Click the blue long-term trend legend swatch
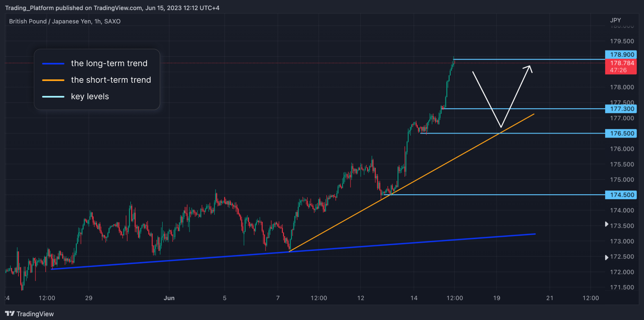Viewport: 644px width, 320px height. pos(53,64)
